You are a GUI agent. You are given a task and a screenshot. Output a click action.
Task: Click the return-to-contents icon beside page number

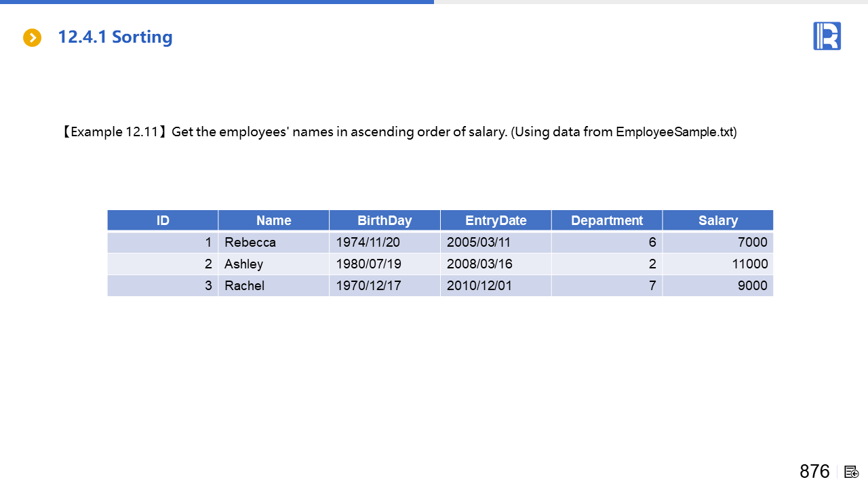(851, 472)
